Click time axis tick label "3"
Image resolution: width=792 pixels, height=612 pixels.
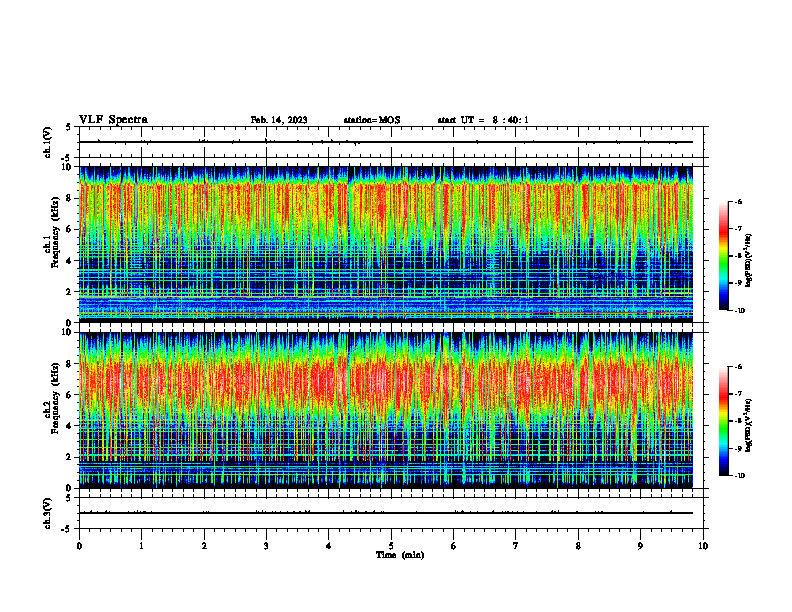point(266,546)
